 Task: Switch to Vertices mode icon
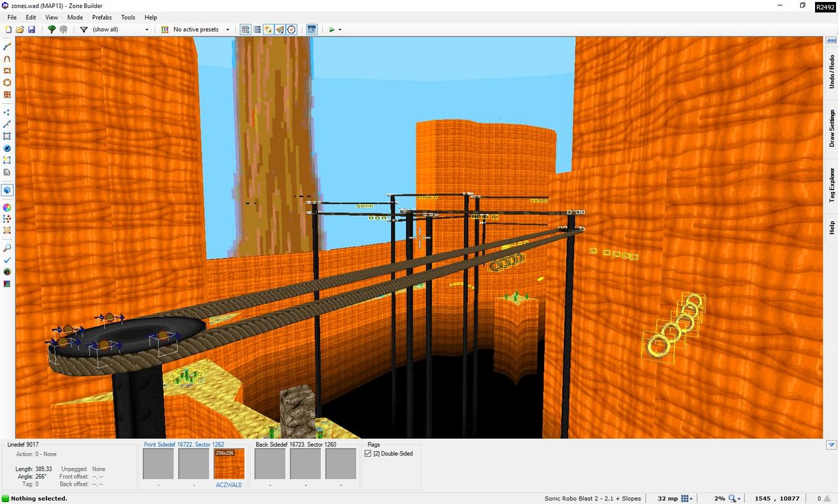[7, 113]
